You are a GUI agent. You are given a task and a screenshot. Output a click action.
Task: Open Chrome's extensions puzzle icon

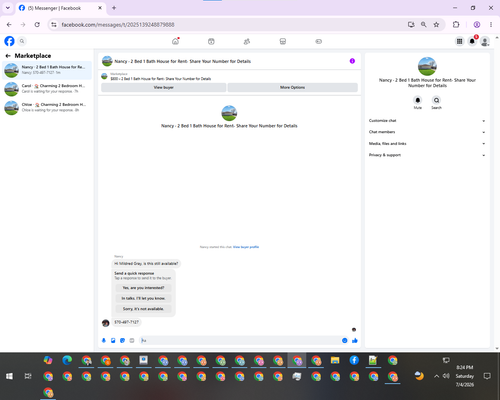coord(456,24)
